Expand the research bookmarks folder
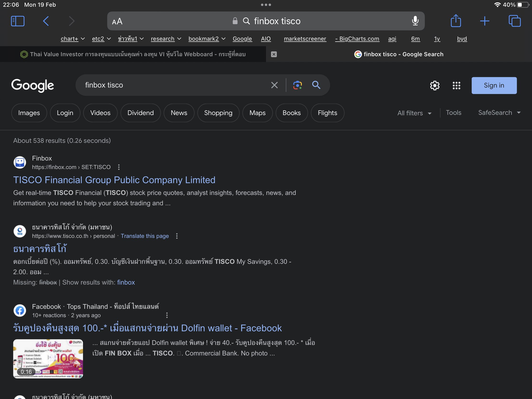Screen dimensions: 532x399 coord(166,39)
